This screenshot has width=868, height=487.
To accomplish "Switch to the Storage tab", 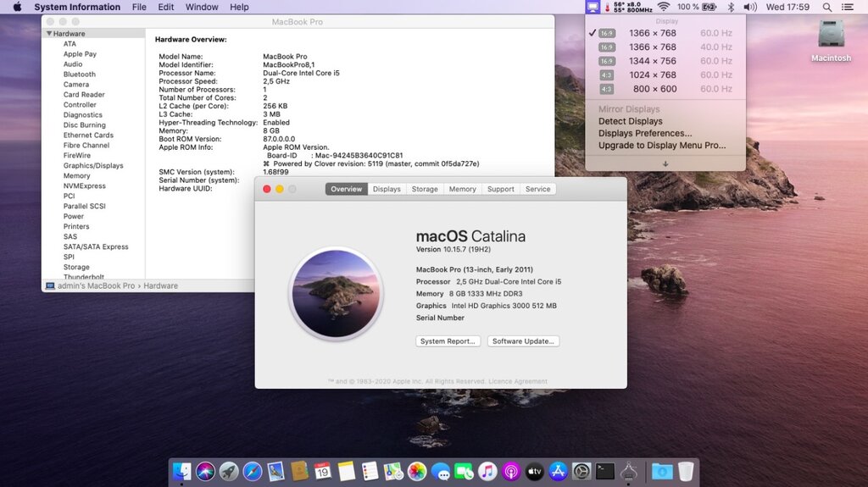I will coord(425,189).
